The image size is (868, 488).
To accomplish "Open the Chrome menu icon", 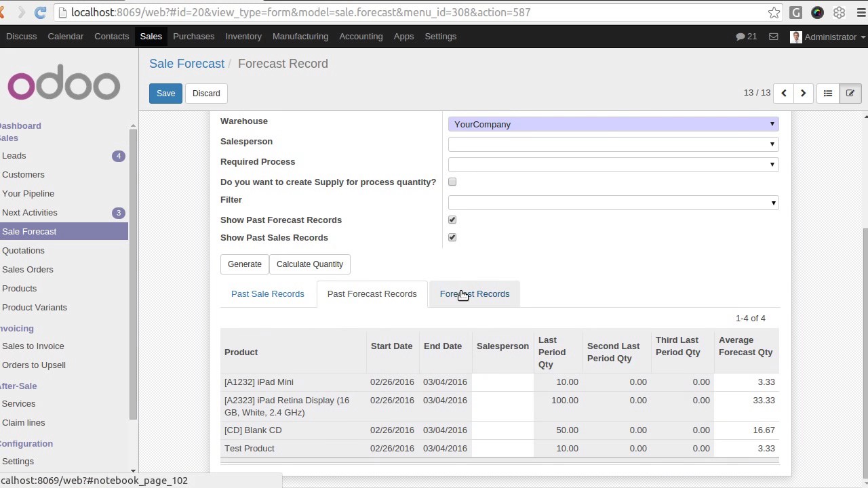I will (861, 12).
